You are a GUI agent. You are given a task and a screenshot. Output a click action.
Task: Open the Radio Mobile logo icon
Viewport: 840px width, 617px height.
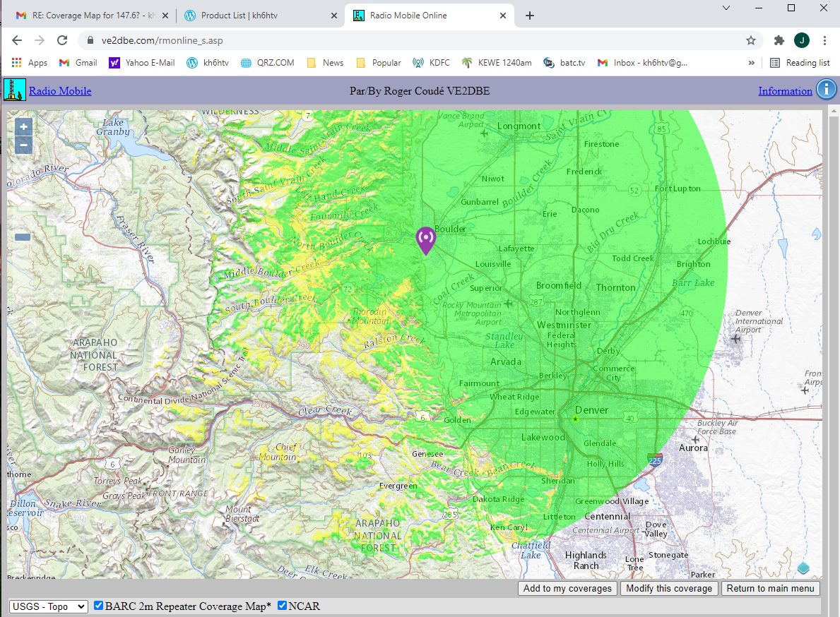point(14,90)
